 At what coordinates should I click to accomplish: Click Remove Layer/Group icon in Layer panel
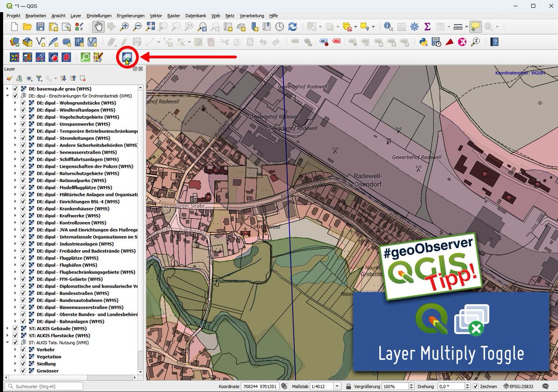pos(83,78)
